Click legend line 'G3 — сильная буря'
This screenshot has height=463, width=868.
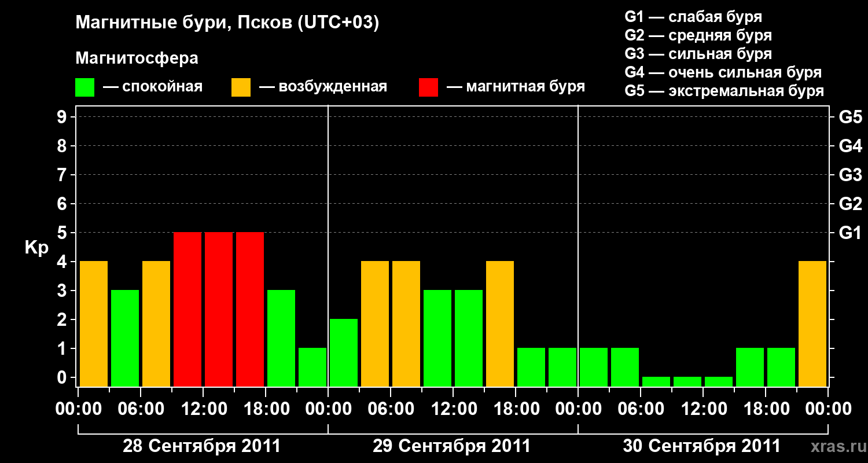[698, 54]
